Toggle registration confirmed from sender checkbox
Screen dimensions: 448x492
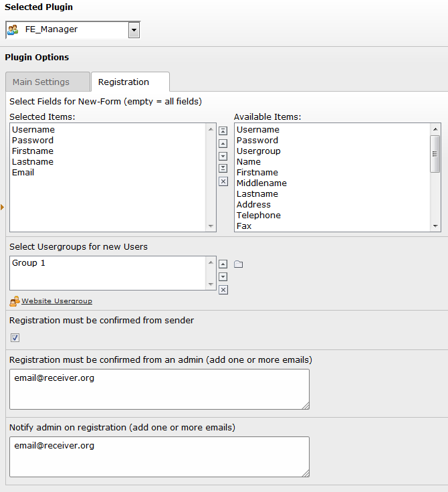point(15,337)
